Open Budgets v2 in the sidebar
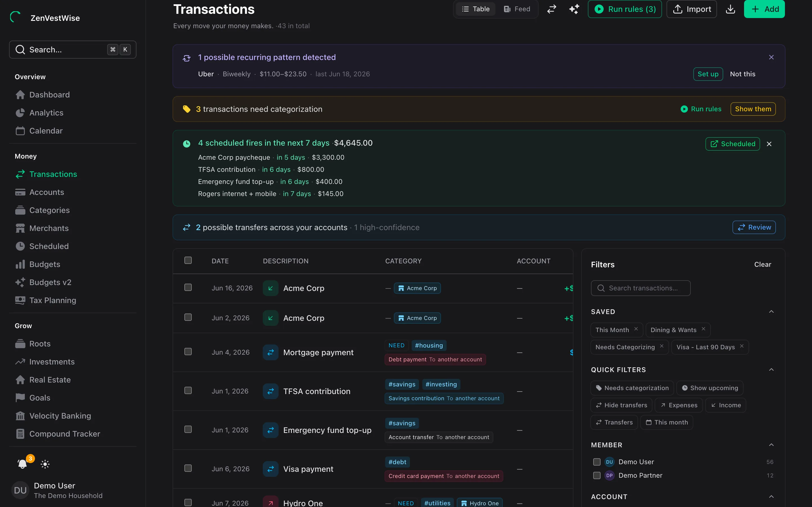Image resolution: width=812 pixels, height=507 pixels. [x=50, y=282]
